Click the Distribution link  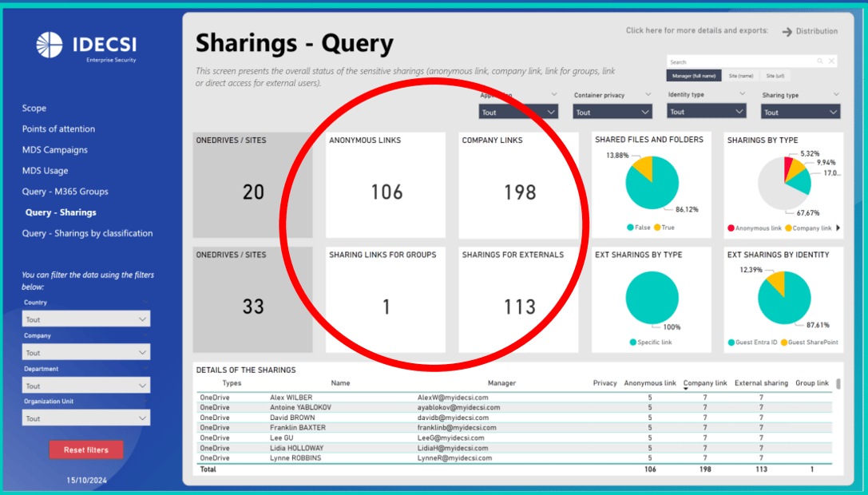pos(817,32)
